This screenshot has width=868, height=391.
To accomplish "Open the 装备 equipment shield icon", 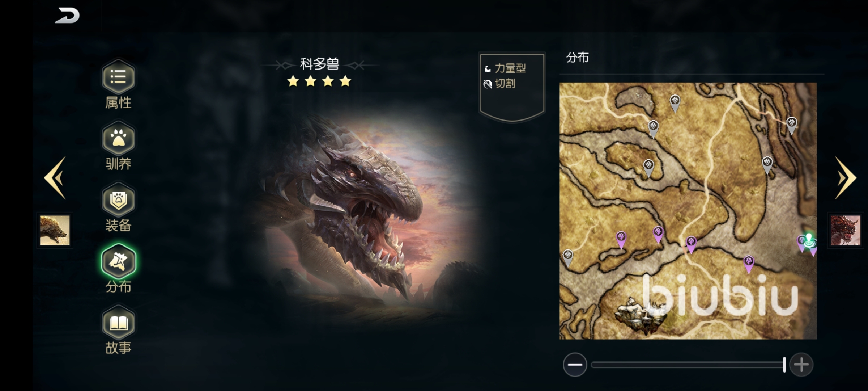I will point(119,200).
